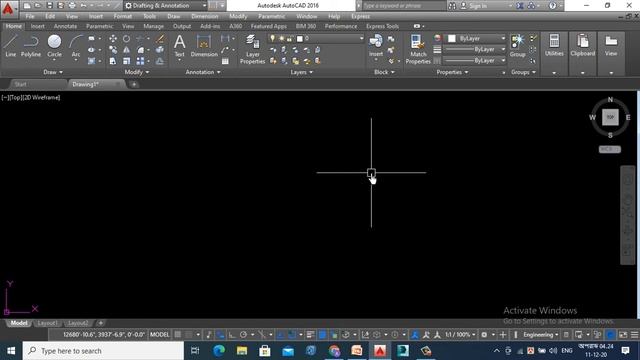Expand the Annotation panel

click(x=203, y=72)
